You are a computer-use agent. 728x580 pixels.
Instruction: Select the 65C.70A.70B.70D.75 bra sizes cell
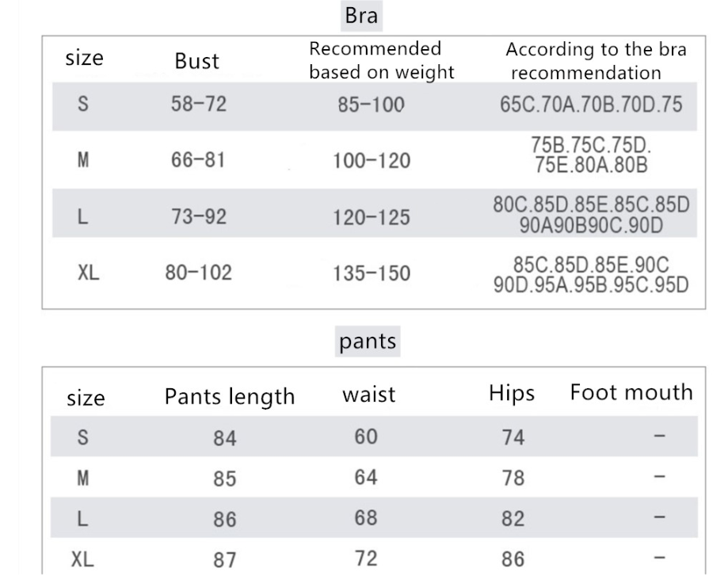592,106
